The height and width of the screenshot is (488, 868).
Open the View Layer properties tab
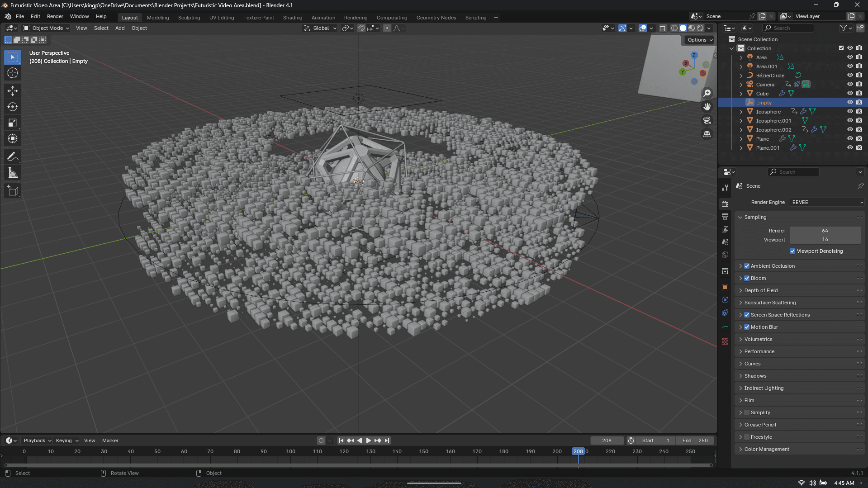[725, 229]
